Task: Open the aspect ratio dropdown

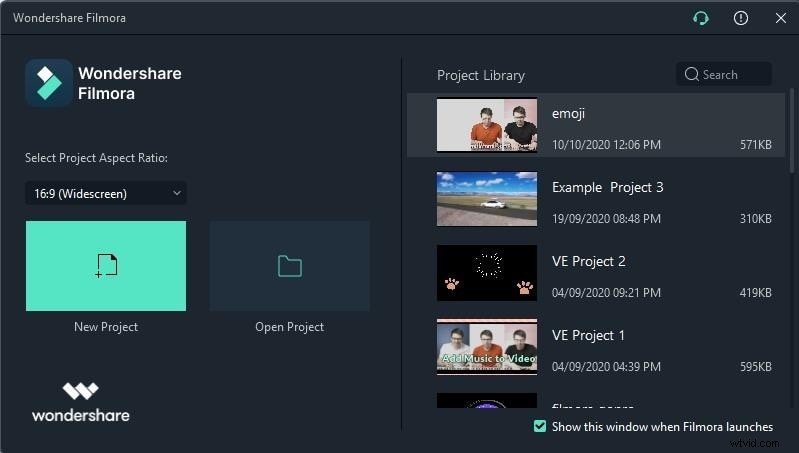Action: coord(106,193)
